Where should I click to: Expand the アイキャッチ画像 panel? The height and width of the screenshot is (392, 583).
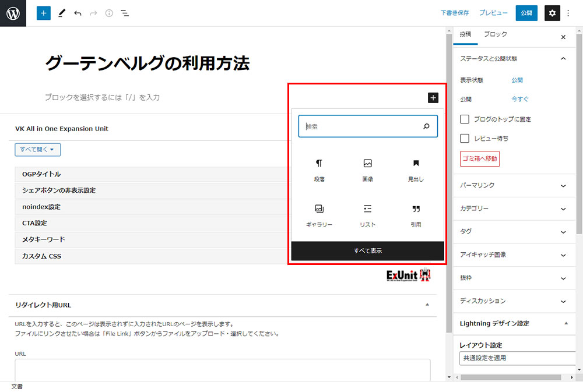point(514,255)
